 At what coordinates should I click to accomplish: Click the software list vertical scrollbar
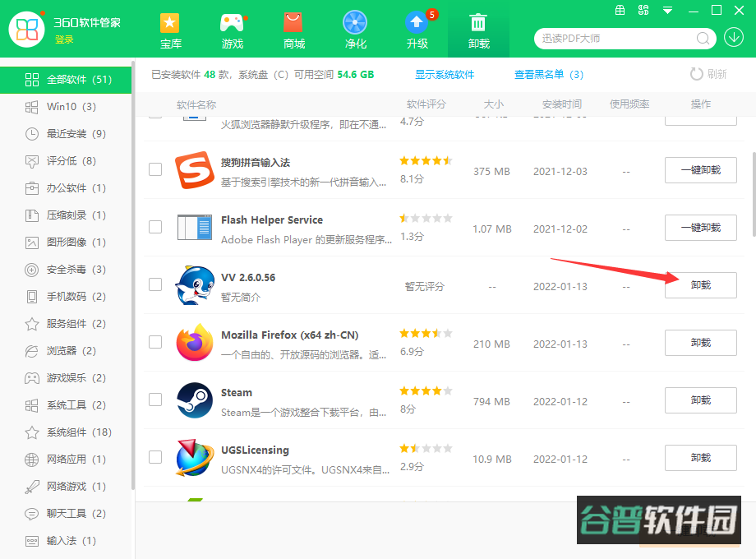(754, 194)
